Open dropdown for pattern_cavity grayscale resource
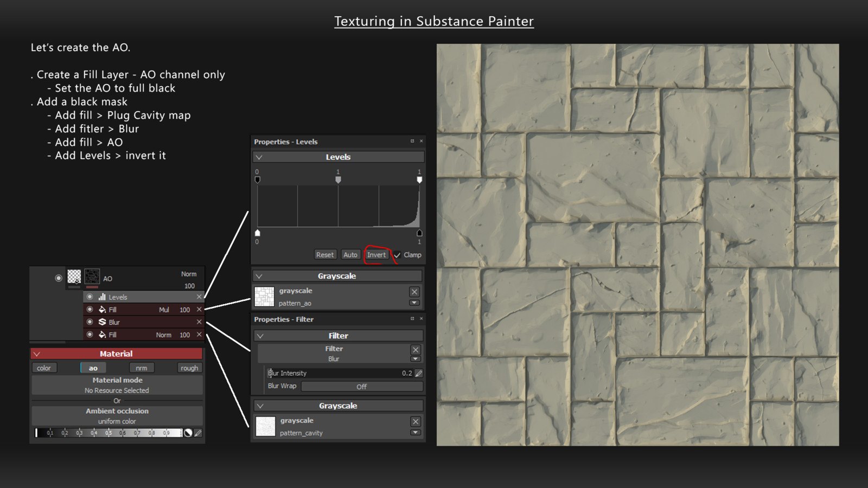Viewport: 868px width, 488px height. (416, 432)
